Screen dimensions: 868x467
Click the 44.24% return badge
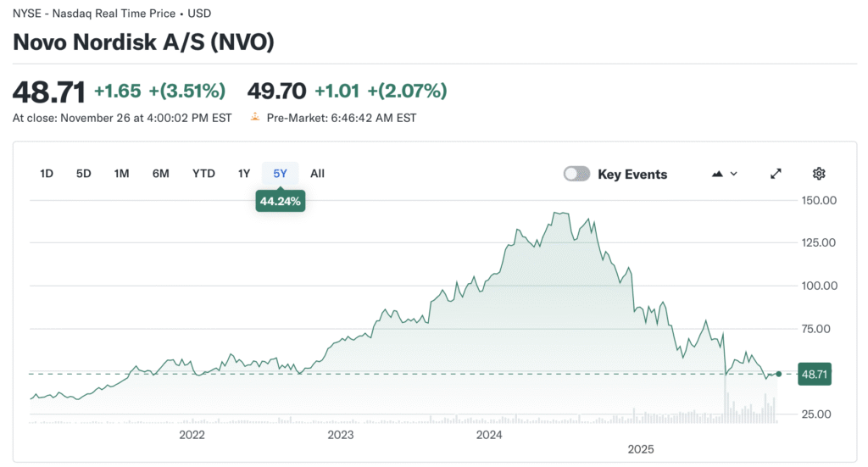pyautogui.click(x=281, y=201)
